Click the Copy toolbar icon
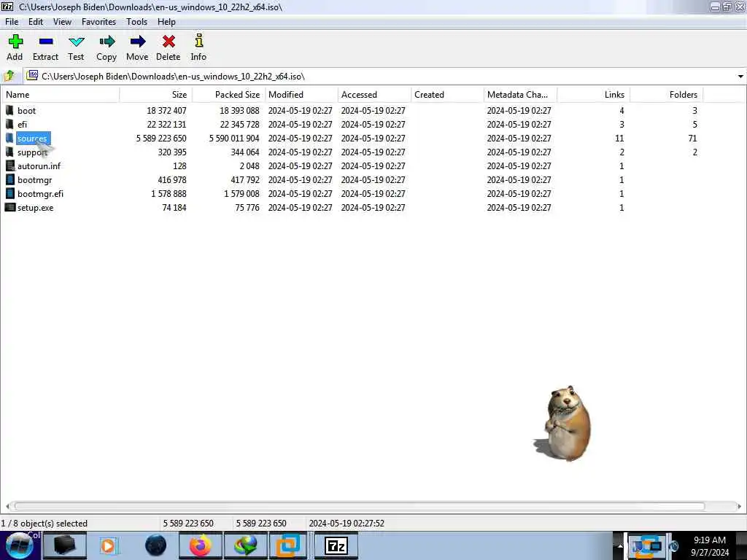The width and height of the screenshot is (747, 560). (107, 42)
